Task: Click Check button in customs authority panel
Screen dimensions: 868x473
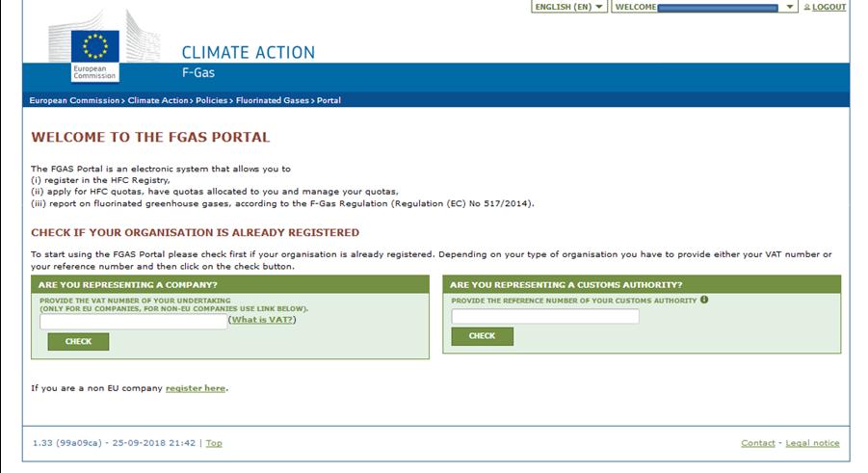Action: click(x=482, y=336)
